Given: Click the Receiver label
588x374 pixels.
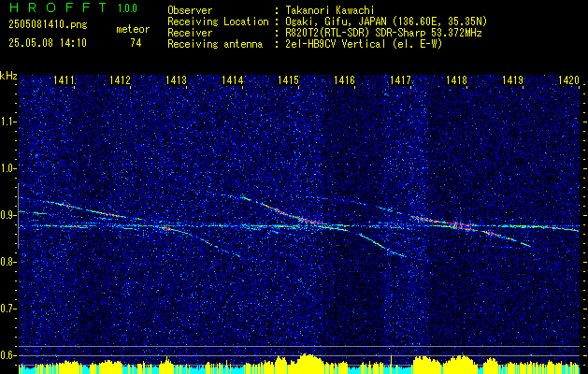Looking at the screenshot, I should pyautogui.click(x=190, y=33).
